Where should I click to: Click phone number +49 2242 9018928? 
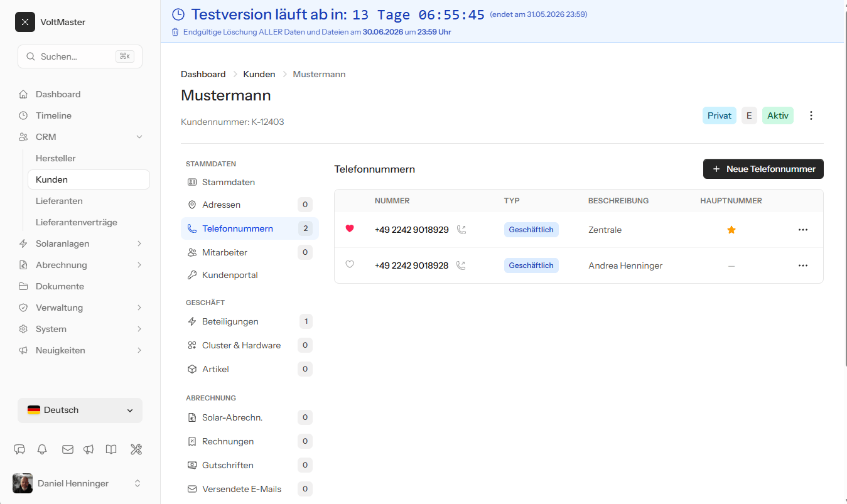pos(412,265)
